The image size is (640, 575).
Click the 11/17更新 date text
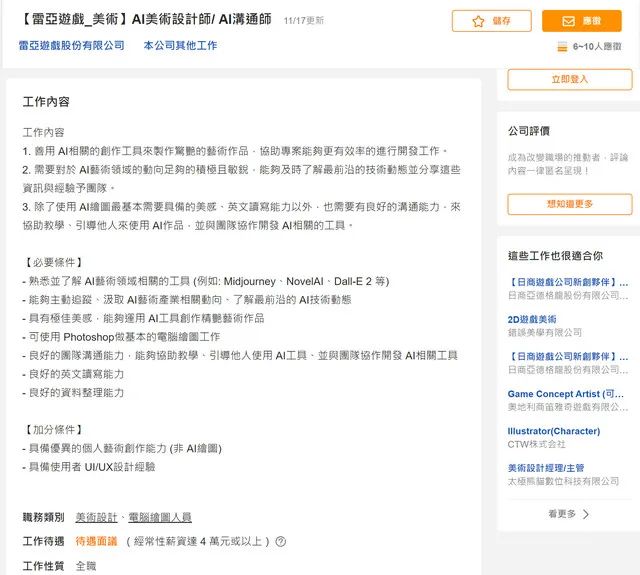(304, 20)
